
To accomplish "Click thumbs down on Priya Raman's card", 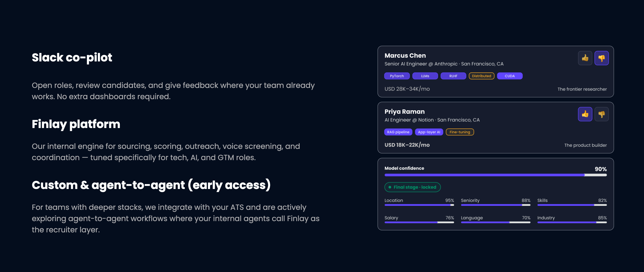I will (602, 114).
